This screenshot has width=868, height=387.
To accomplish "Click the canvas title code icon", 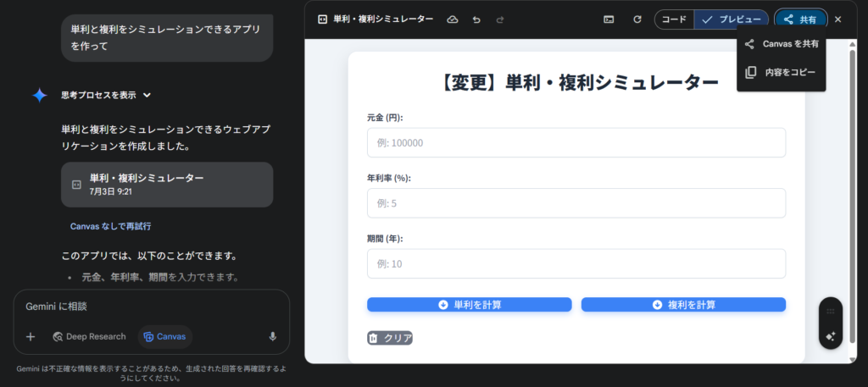I will (x=323, y=19).
